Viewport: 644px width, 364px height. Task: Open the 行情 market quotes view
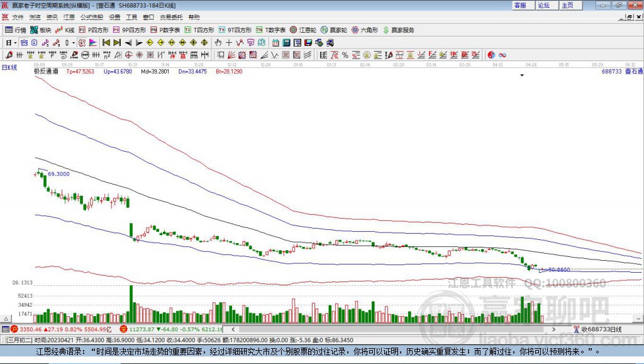coord(16,30)
